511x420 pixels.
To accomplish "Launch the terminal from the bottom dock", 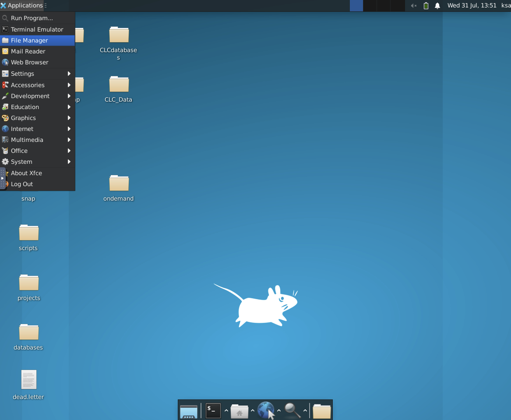I will [x=213, y=410].
